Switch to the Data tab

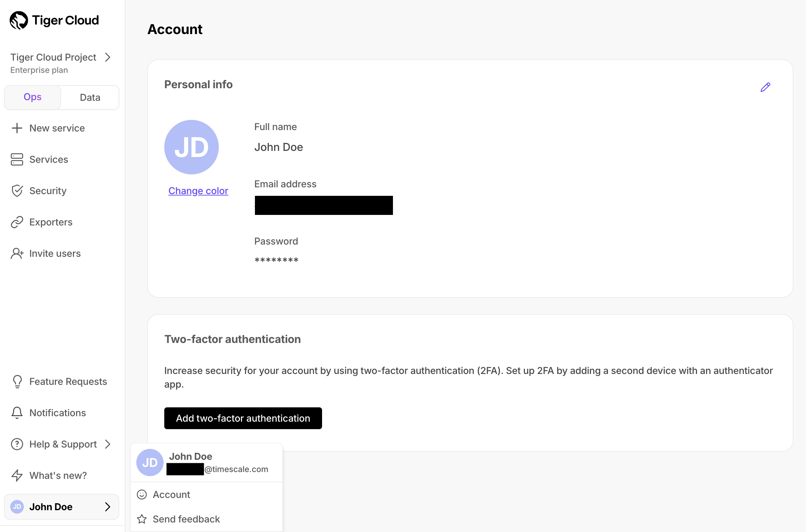point(90,97)
